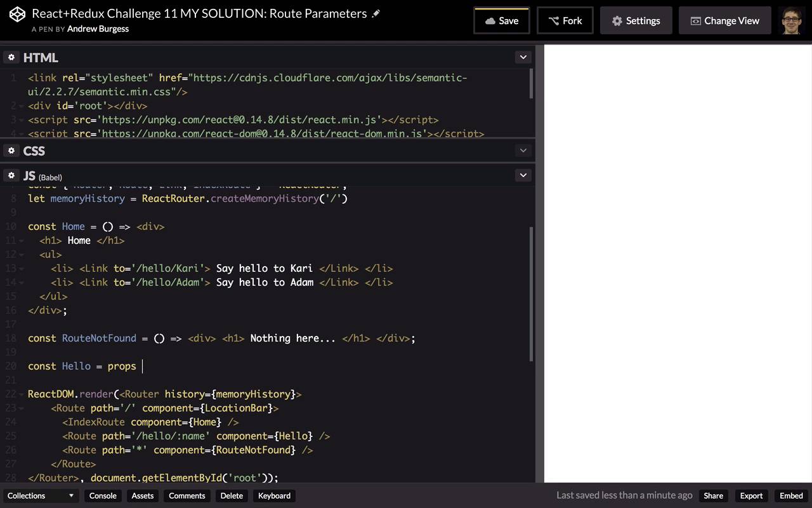Click the Share button
The height and width of the screenshot is (508, 812).
click(713, 496)
